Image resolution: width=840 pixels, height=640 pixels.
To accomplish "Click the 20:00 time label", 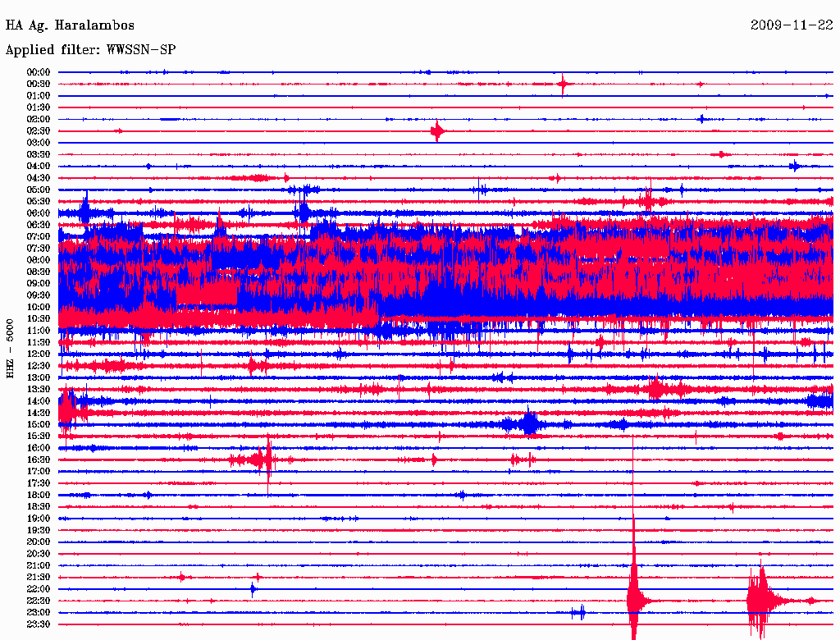I will [39, 542].
